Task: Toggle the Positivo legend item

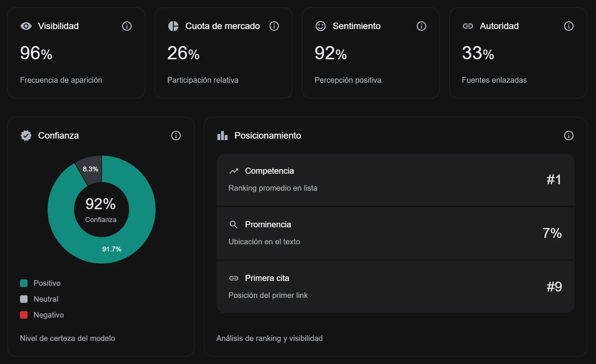Action: [x=40, y=283]
